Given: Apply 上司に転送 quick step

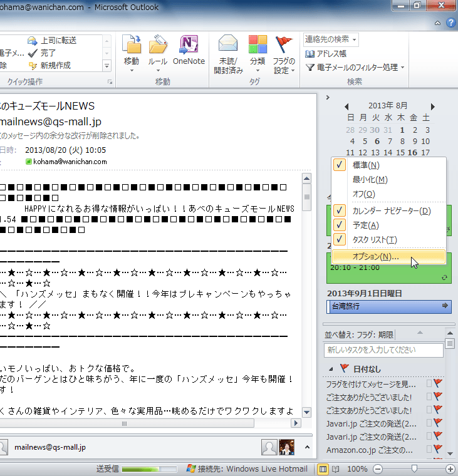Looking at the screenshot, I should [x=52, y=40].
